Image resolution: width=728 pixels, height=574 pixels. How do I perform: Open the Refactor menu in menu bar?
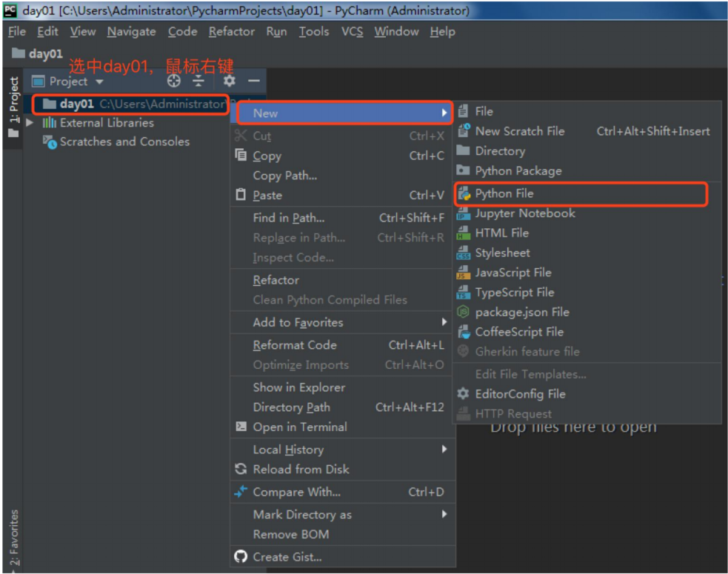tap(232, 32)
